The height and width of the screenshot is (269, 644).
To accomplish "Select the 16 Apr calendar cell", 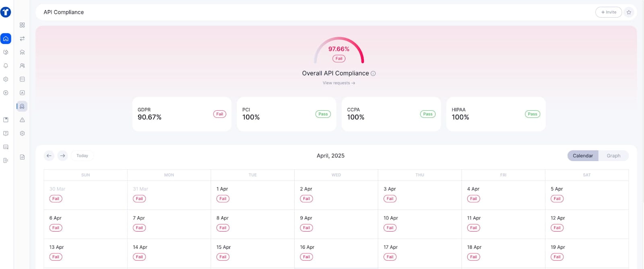I will pos(336,253).
